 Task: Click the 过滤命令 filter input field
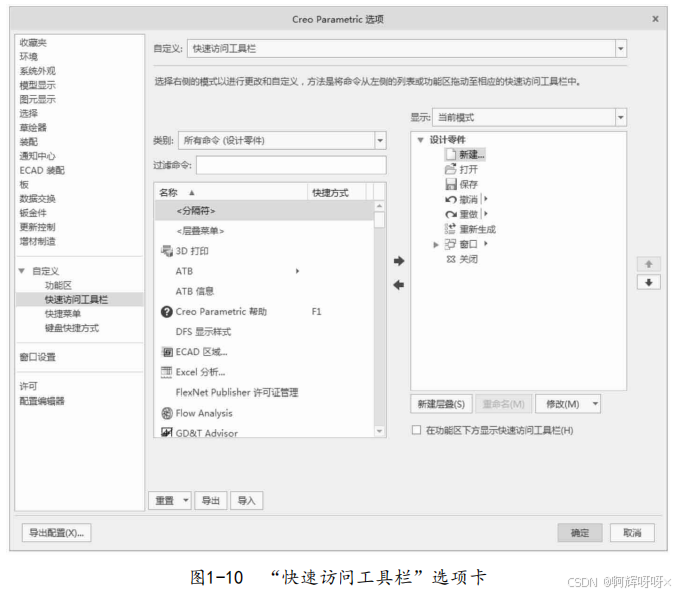(291, 165)
